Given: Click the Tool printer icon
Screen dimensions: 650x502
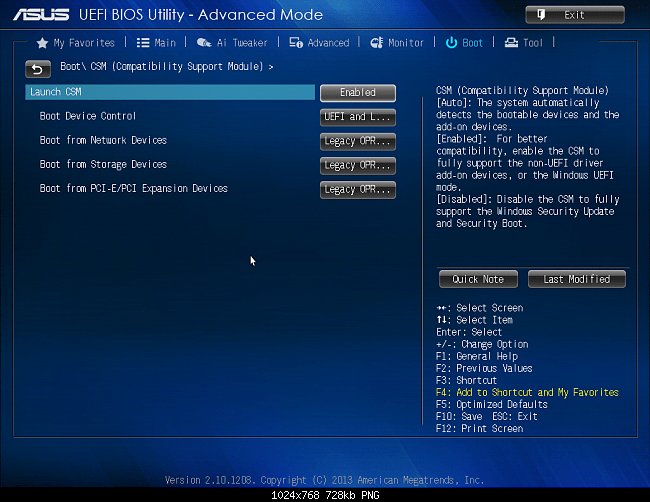Looking at the screenshot, I should pyautogui.click(x=511, y=43).
